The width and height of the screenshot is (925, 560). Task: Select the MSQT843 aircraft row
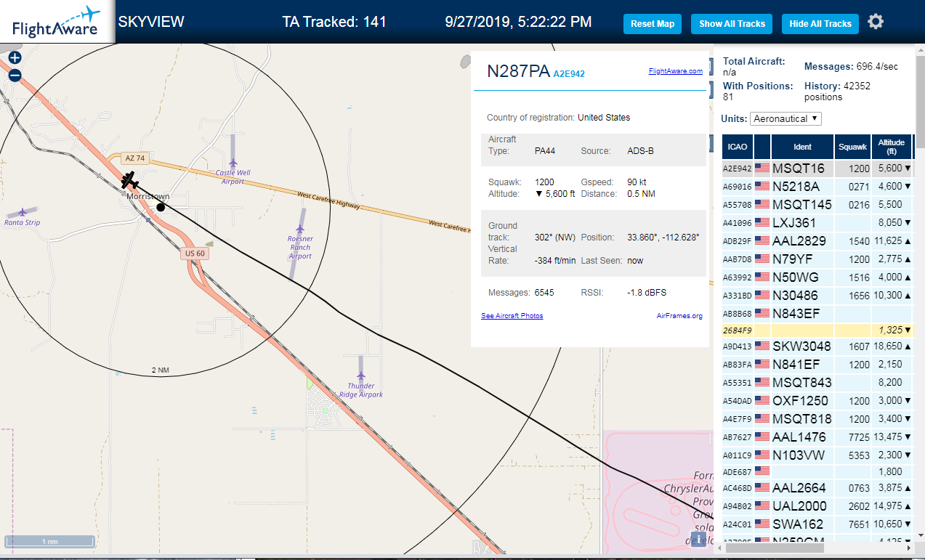(x=817, y=383)
